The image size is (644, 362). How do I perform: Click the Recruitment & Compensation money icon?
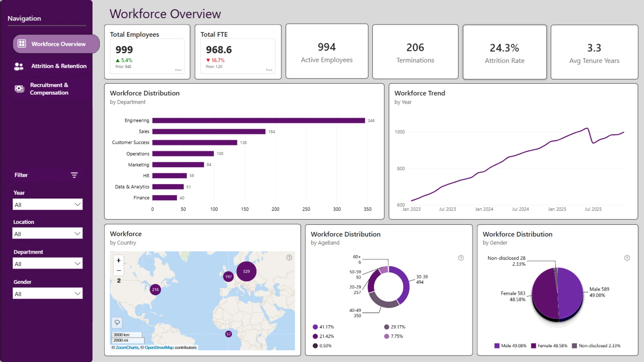tap(19, 89)
